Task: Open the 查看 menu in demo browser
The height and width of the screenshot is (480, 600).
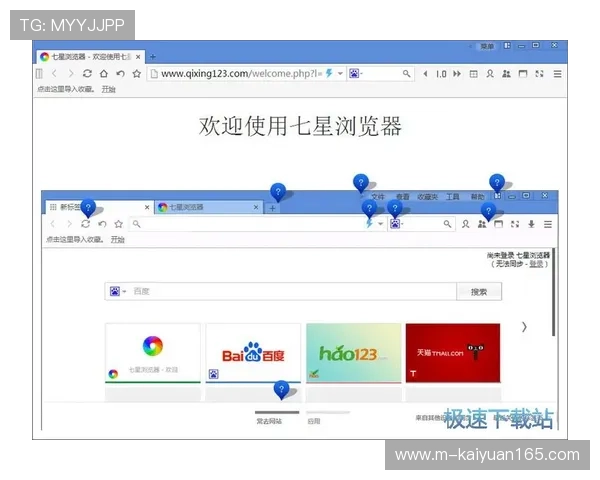Action: [x=403, y=197]
